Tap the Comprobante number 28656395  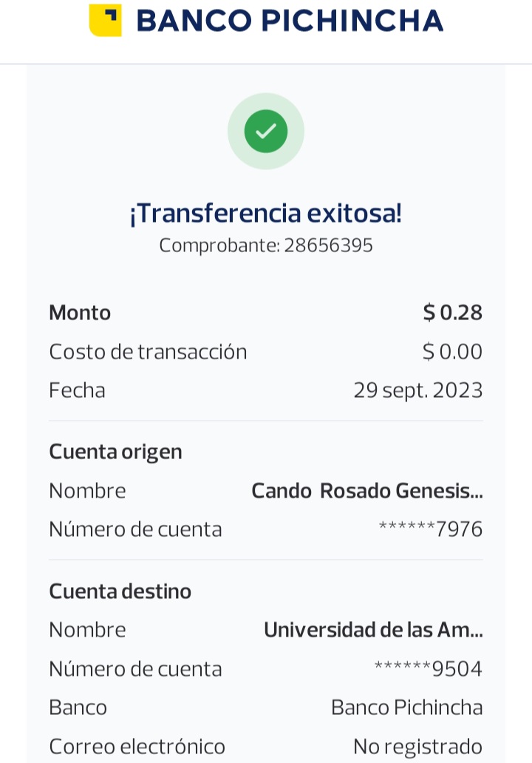coord(328,245)
